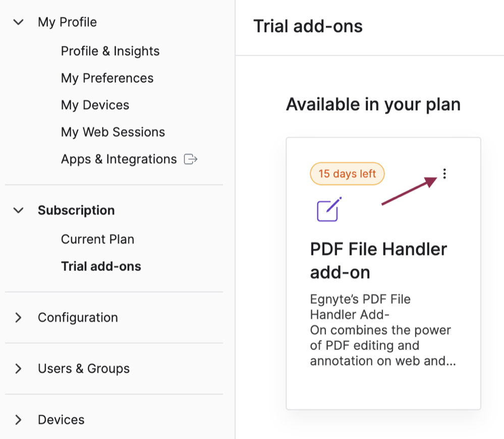
Task: Collapse the Subscription section chevron
Action: (18, 210)
